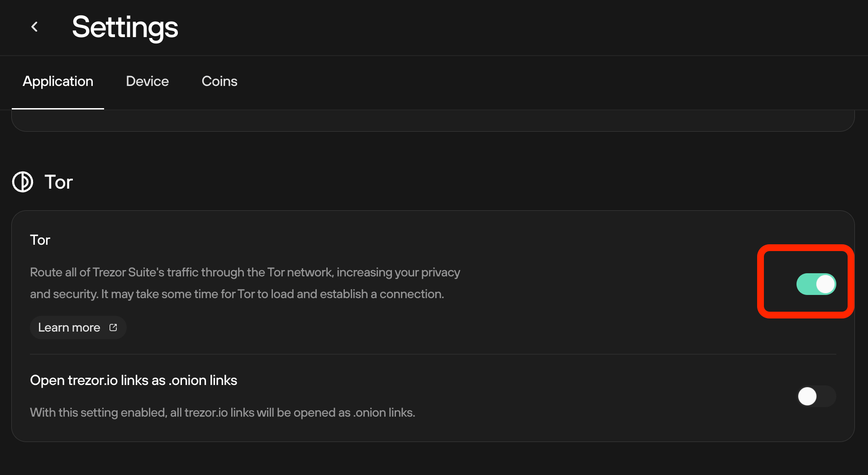Turn off the highlighted Tor switch
868x475 pixels.
[816, 284]
